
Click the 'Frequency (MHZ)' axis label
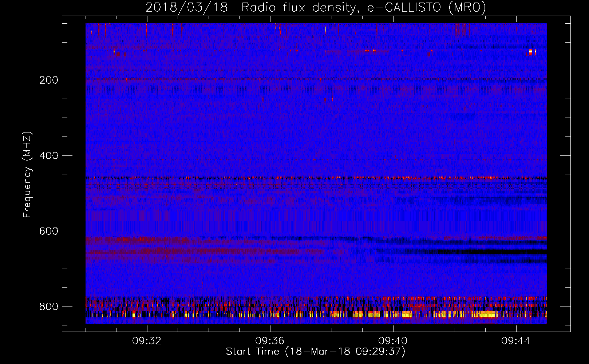click(27, 174)
